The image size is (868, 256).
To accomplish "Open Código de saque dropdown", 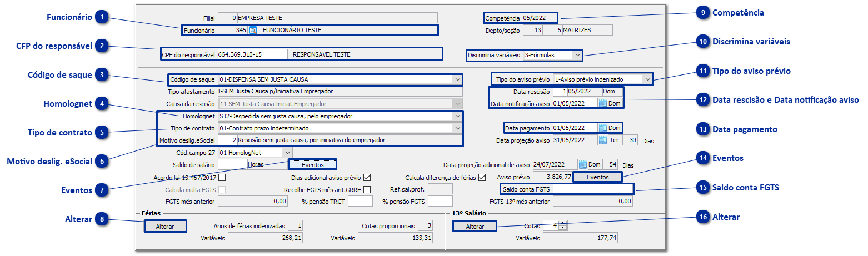I will pos(457,79).
